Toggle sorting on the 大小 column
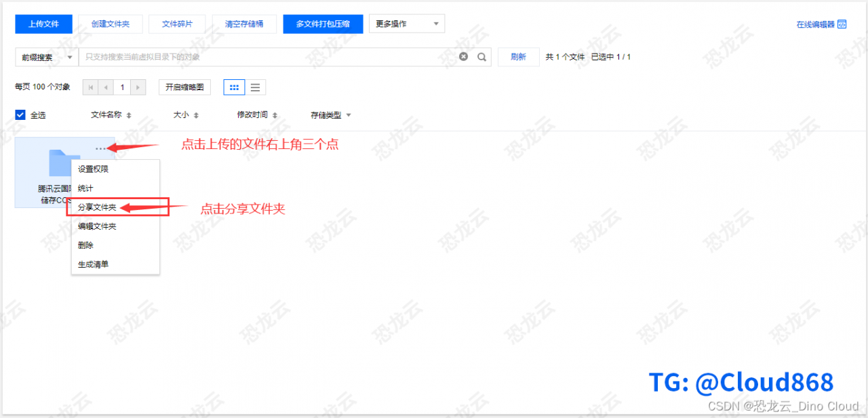Viewport: 868px width, 418px height. coord(195,114)
